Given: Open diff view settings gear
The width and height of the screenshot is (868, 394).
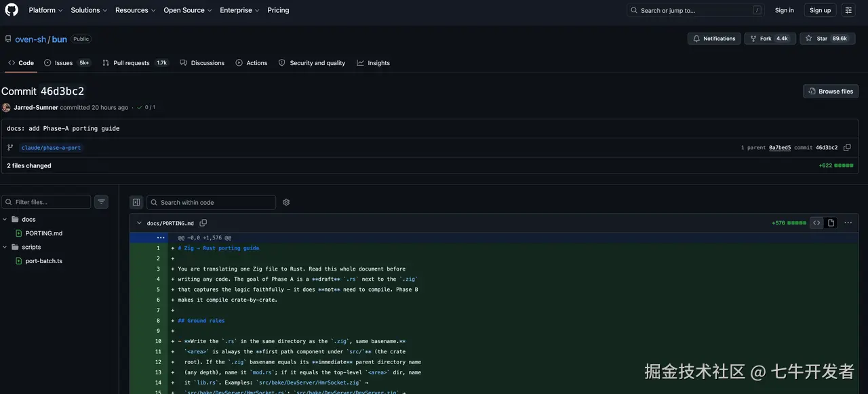Looking at the screenshot, I should 286,202.
